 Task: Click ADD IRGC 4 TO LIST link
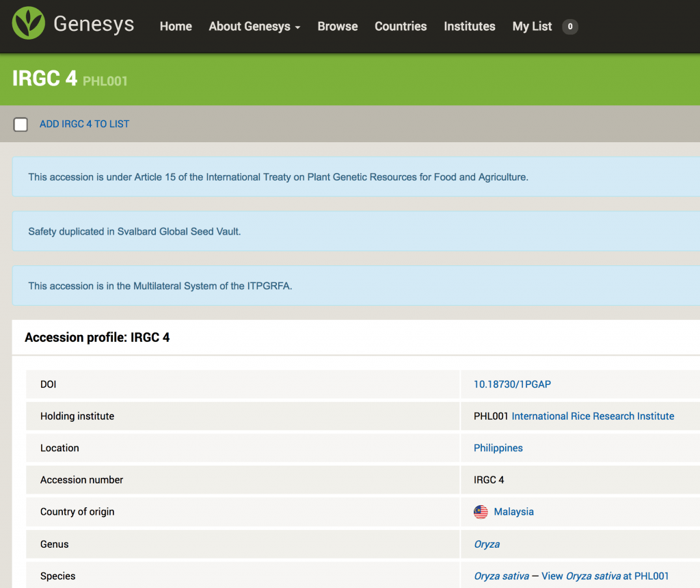[x=84, y=124]
